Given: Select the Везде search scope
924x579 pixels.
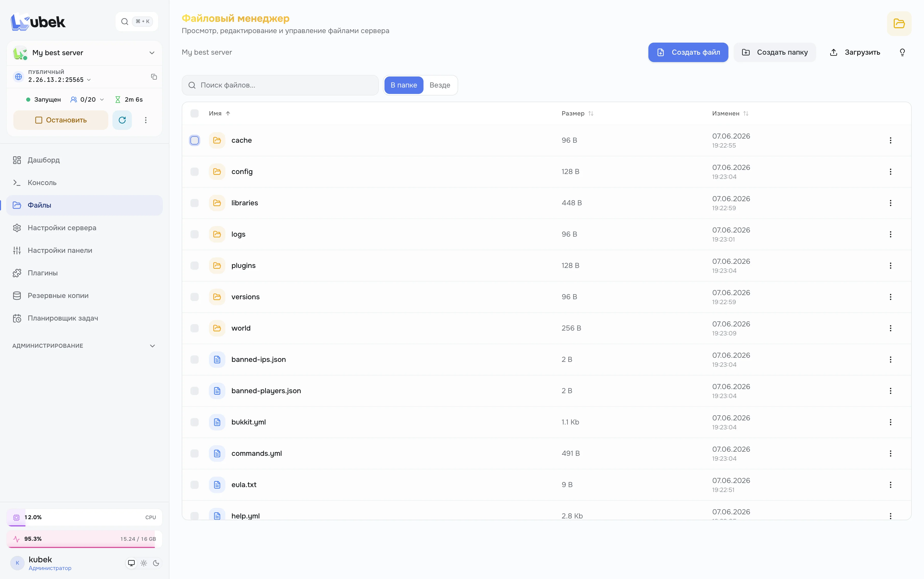Looking at the screenshot, I should click(440, 85).
